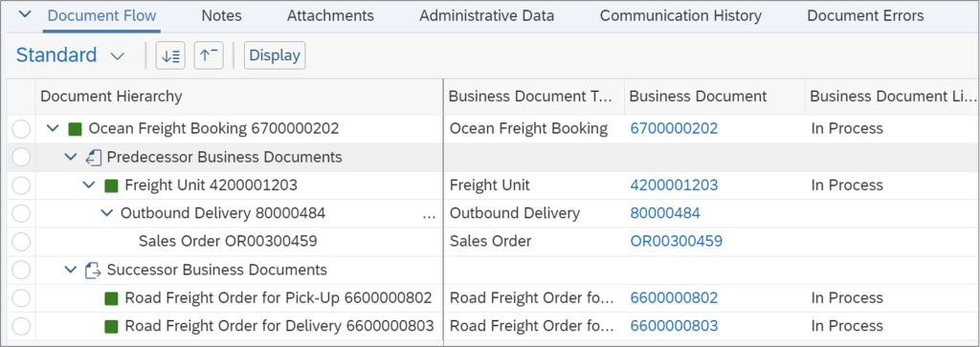
Task: Select radio button for Freight Unit 4200001203 row
Action: coord(21,185)
